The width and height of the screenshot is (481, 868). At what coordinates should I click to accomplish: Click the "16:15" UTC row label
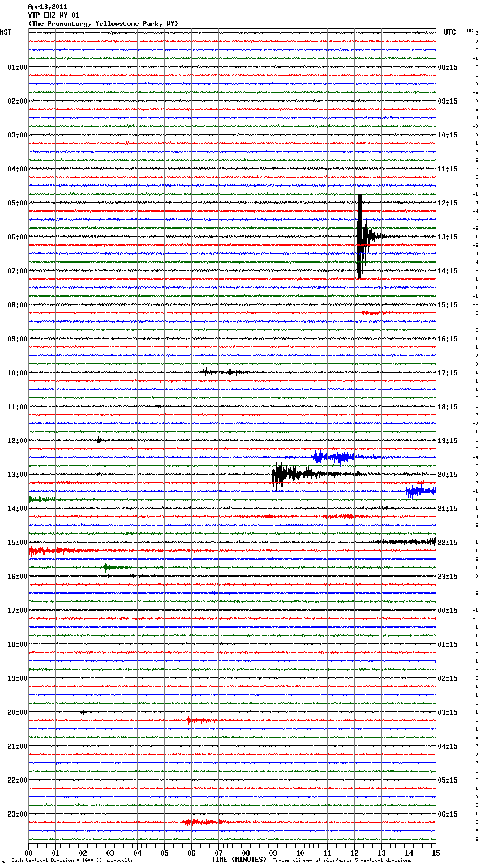tap(448, 339)
